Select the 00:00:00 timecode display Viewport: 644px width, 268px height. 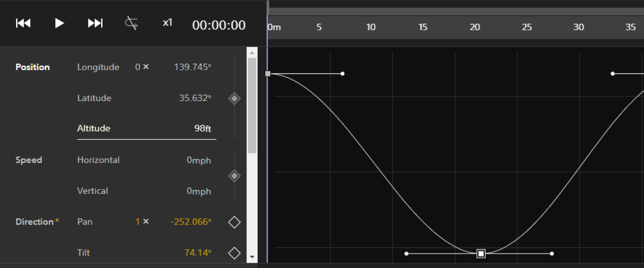219,25
